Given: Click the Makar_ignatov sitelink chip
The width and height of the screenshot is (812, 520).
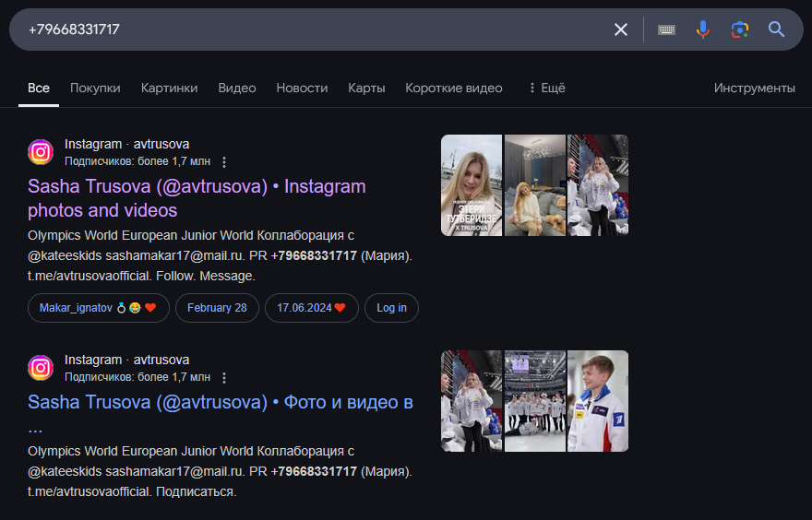Looking at the screenshot, I should 98,308.
